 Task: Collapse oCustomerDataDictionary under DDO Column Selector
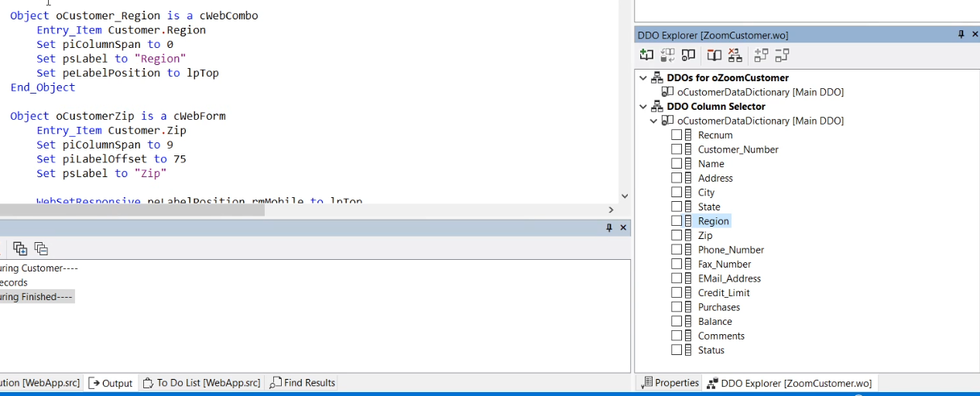point(654,121)
